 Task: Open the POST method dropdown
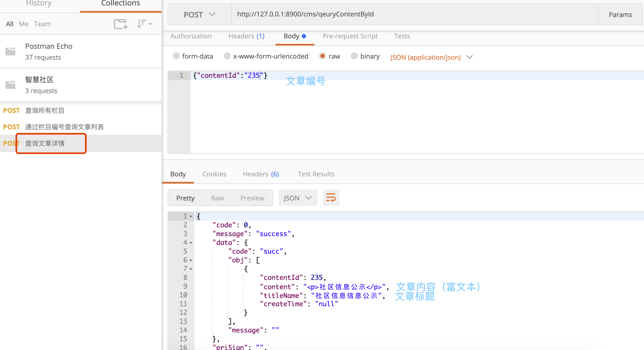[199, 15]
